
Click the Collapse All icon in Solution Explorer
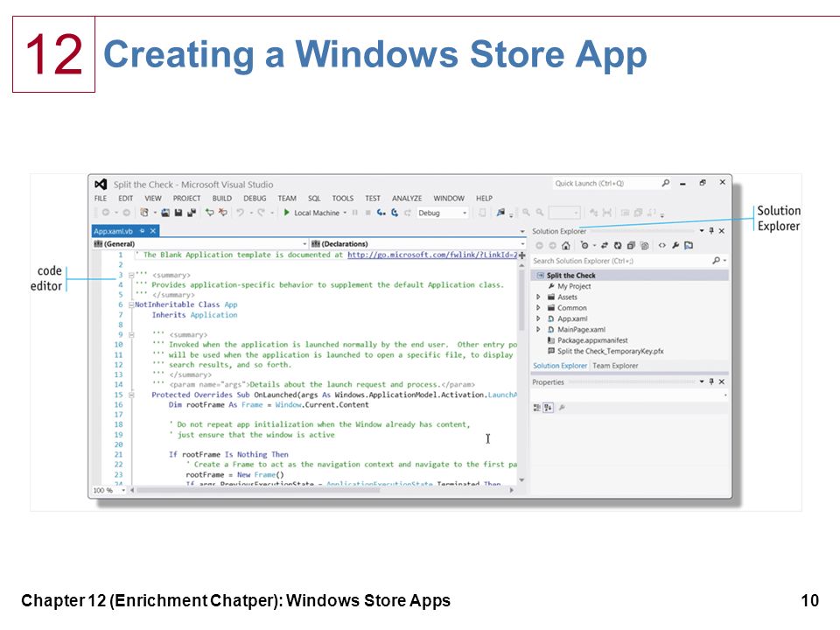(631, 245)
